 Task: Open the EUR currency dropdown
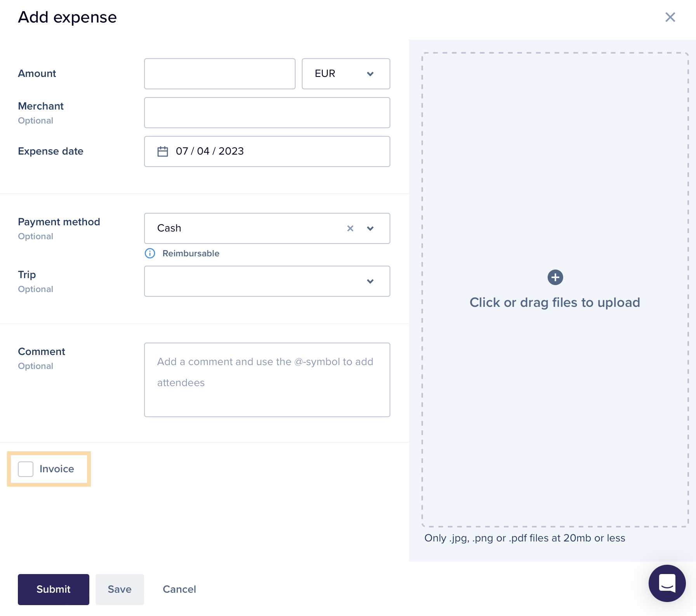click(346, 74)
